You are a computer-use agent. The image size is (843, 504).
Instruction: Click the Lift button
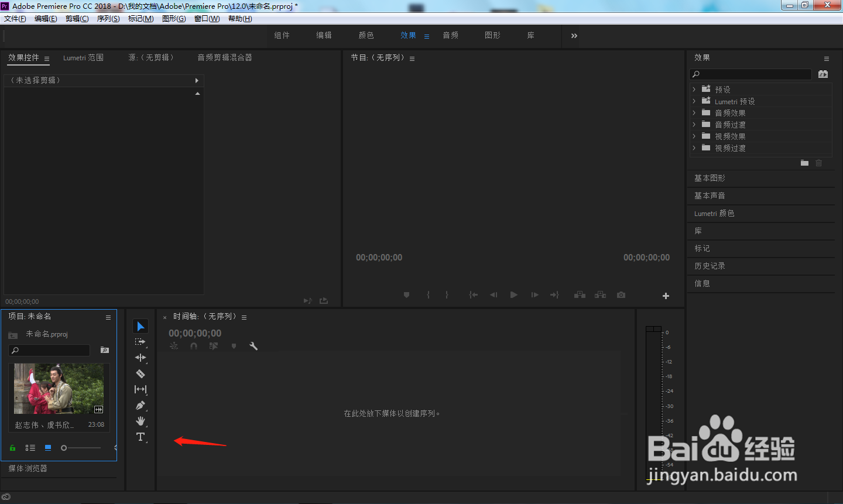(580, 295)
